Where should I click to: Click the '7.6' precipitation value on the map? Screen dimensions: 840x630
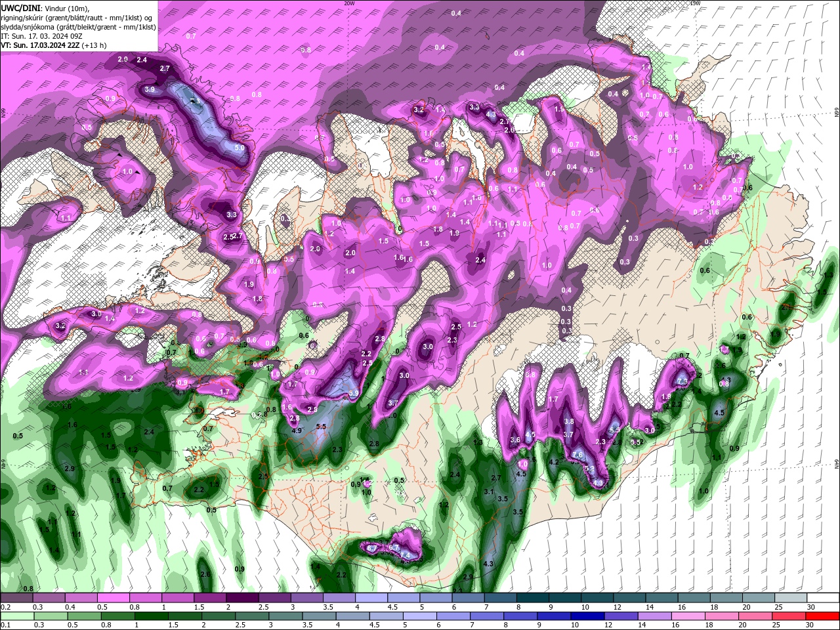[x=577, y=455]
